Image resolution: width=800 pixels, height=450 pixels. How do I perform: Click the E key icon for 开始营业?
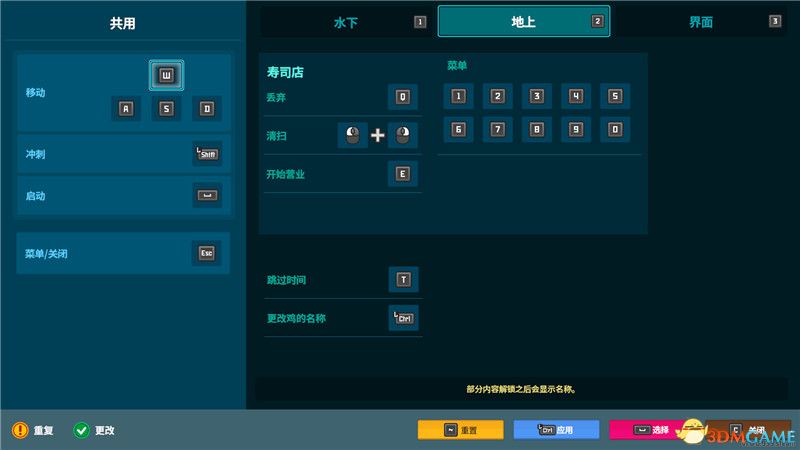click(x=403, y=174)
